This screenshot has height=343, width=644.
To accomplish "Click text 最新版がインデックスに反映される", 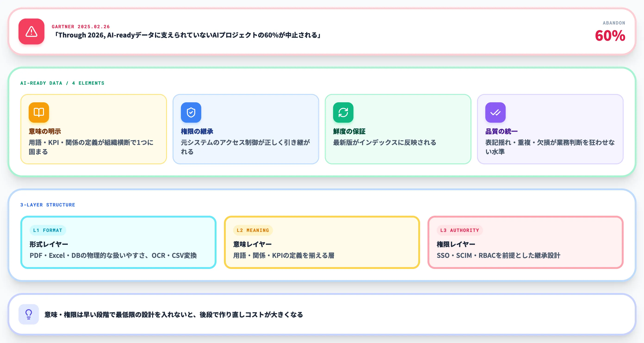I will pos(384,142).
